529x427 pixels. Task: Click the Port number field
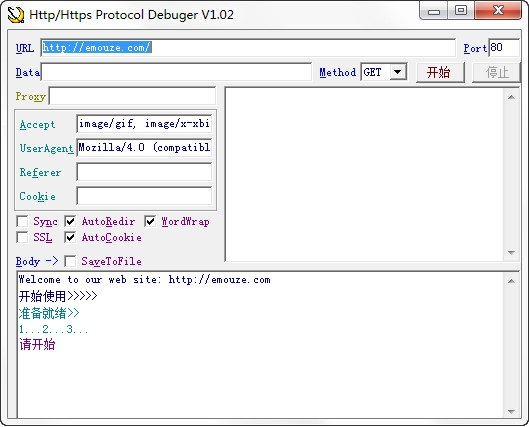pyautogui.click(x=504, y=48)
